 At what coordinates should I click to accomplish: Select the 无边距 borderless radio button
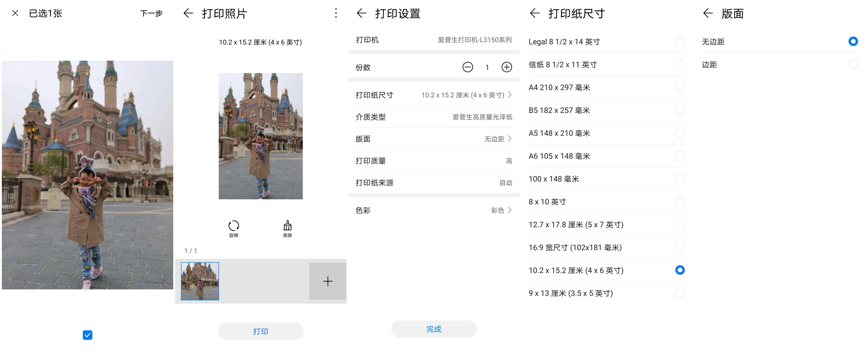853,41
